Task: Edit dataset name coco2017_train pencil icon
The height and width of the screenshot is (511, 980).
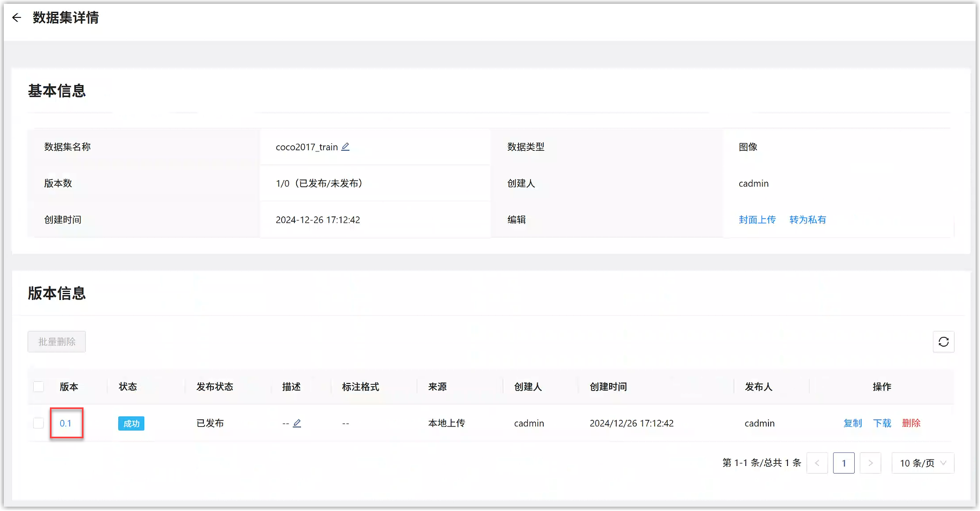Action: (x=345, y=147)
